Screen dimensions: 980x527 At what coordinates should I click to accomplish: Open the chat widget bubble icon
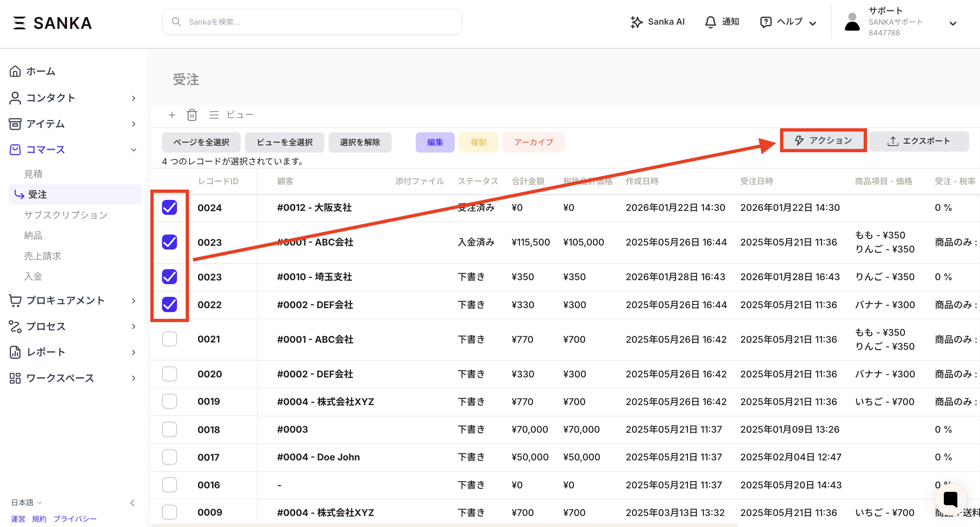pyautogui.click(x=950, y=499)
